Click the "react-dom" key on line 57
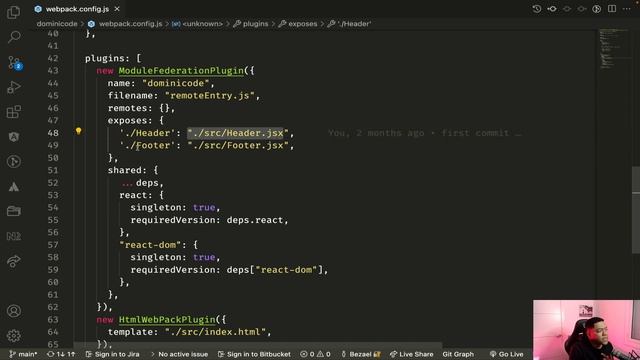The width and height of the screenshot is (640, 360). [x=150, y=245]
